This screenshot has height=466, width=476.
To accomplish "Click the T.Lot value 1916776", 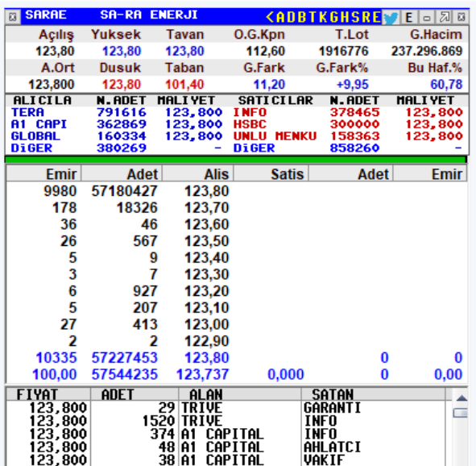I will tap(344, 51).
